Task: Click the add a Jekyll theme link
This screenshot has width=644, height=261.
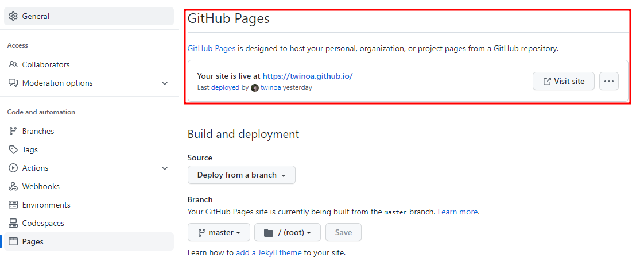Action: pos(269,252)
